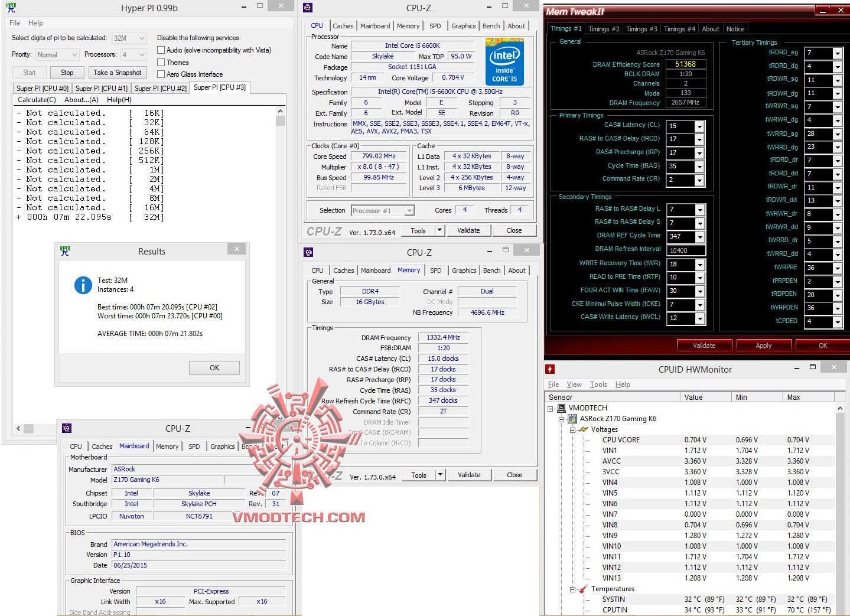The width and height of the screenshot is (850, 616).
Task: Click the 32M result line 000h 07m 22.095s
Action: pyautogui.click(x=91, y=217)
